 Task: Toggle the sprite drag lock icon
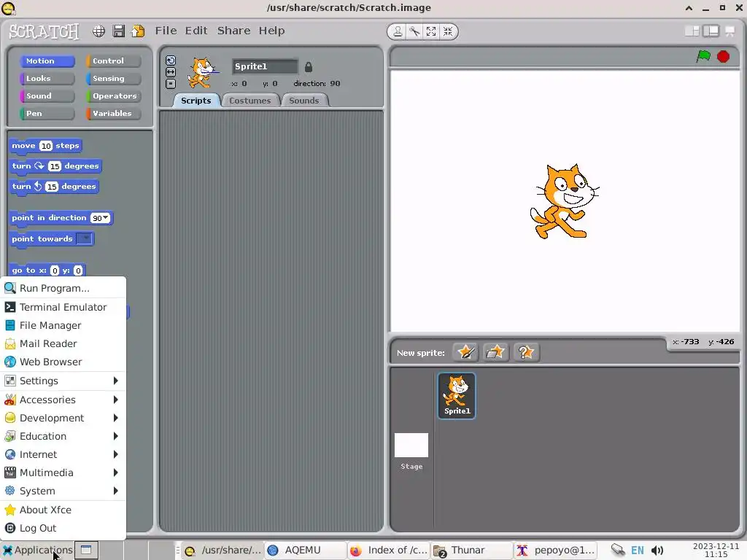click(x=309, y=66)
